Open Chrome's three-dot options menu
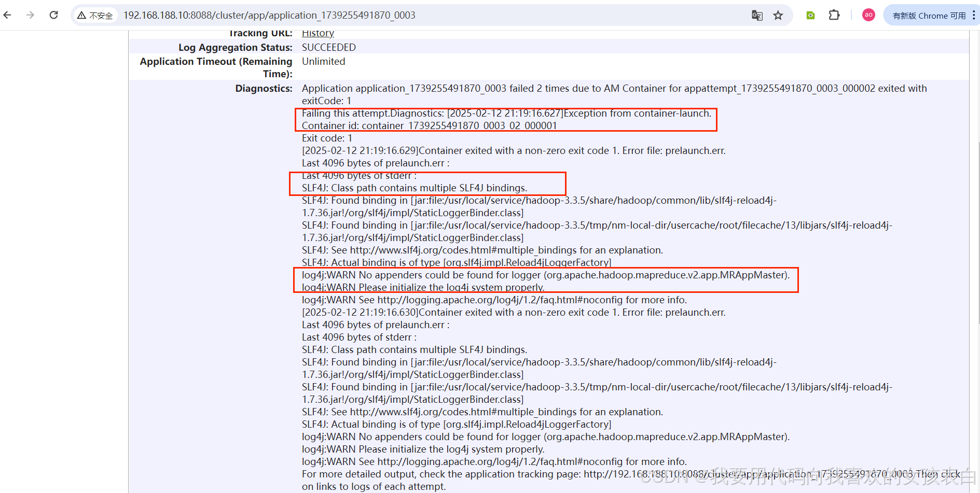 (974, 15)
